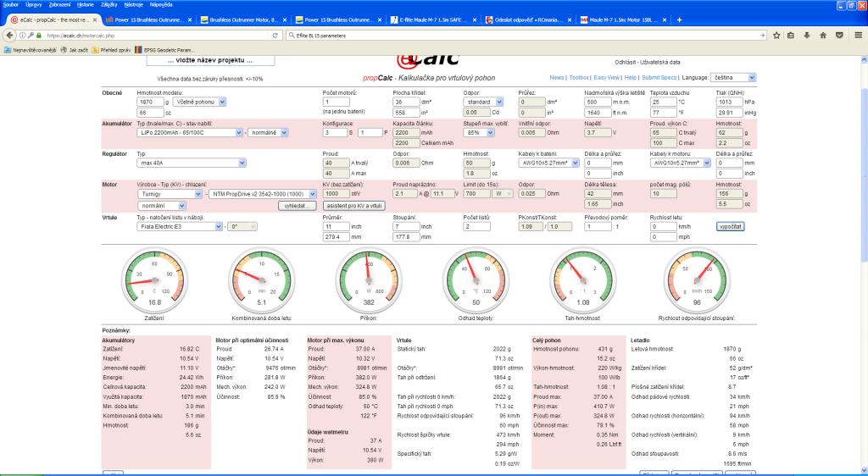Open the Firefox hamburger menu

(x=858, y=36)
